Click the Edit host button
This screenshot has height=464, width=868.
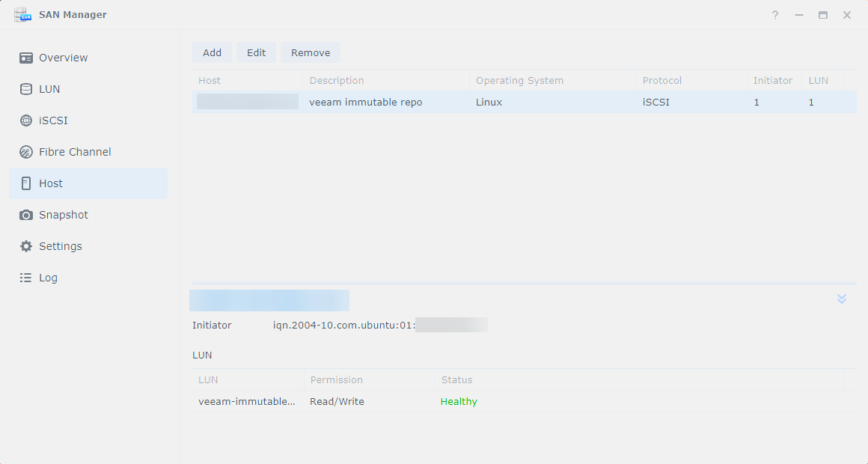point(257,52)
